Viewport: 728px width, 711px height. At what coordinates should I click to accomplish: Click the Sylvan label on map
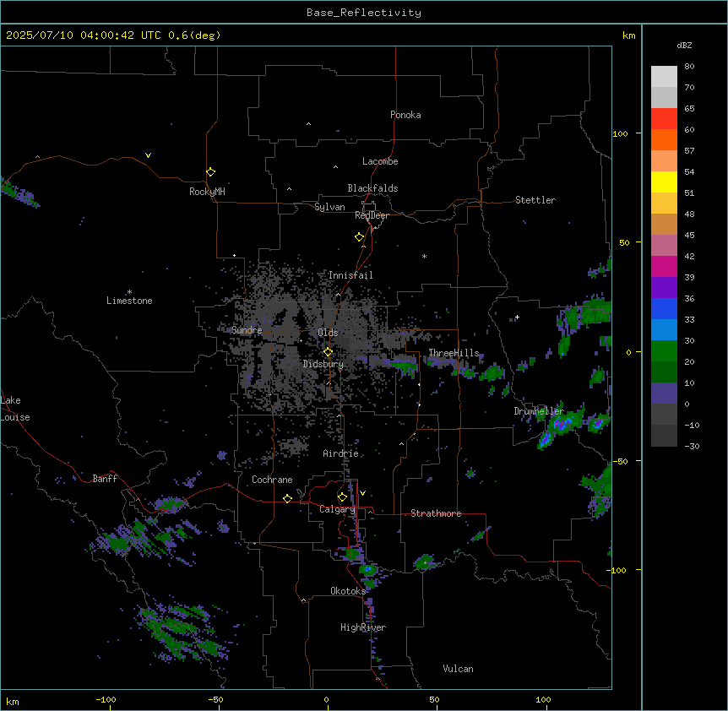(x=329, y=207)
